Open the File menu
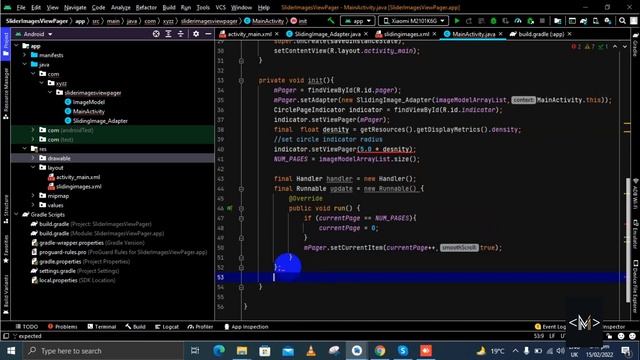This screenshot has width=640, height=360. pyautogui.click(x=21, y=7)
